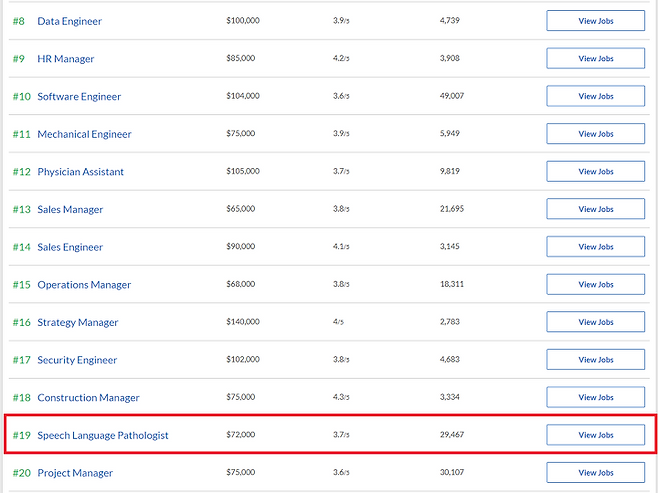
Task: Click View Jobs for HR Manager
Action: [x=595, y=59]
